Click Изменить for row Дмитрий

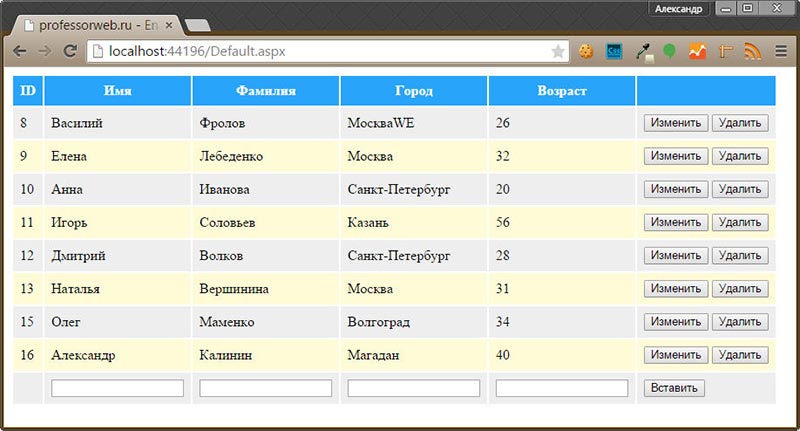coord(676,256)
